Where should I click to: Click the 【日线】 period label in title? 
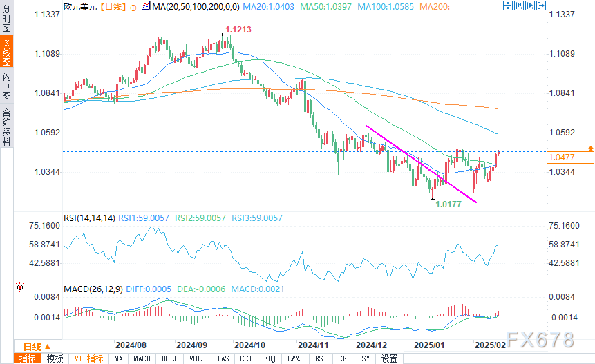113,6
